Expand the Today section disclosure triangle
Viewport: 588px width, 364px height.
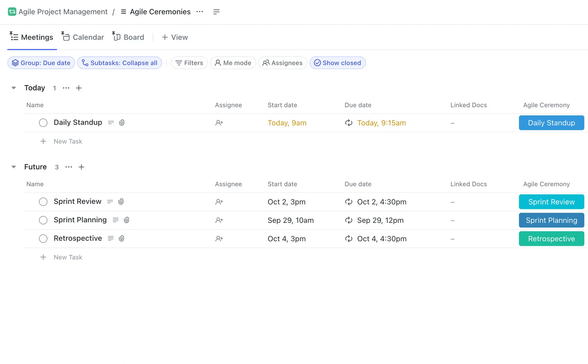14,88
